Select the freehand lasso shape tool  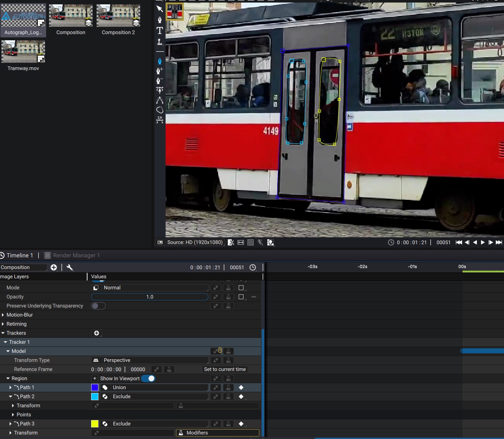pyautogui.click(x=159, y=110)
